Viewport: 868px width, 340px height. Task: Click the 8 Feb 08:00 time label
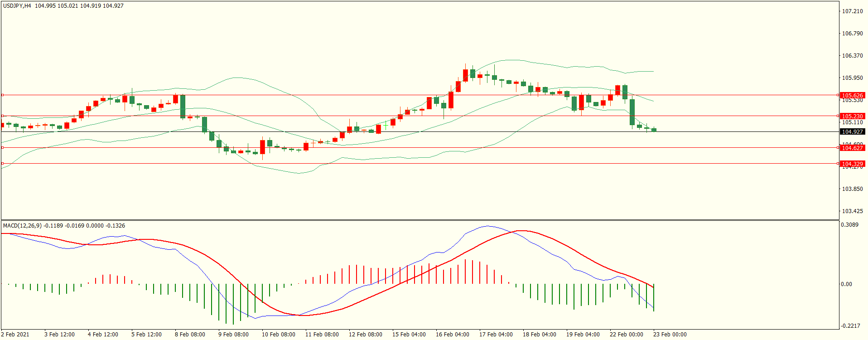(x=190, y=335)
